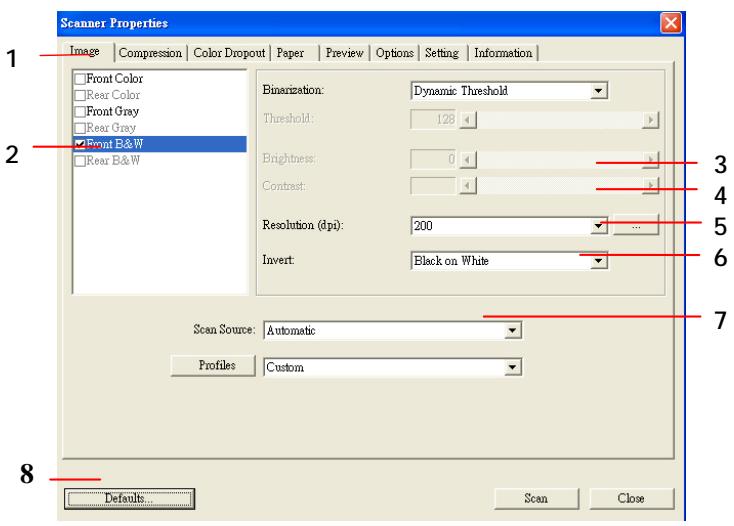Expand the Binarization dropdown arrow
Screen dimensions: 734x526
pyautogui.click(x=598, y=91)
